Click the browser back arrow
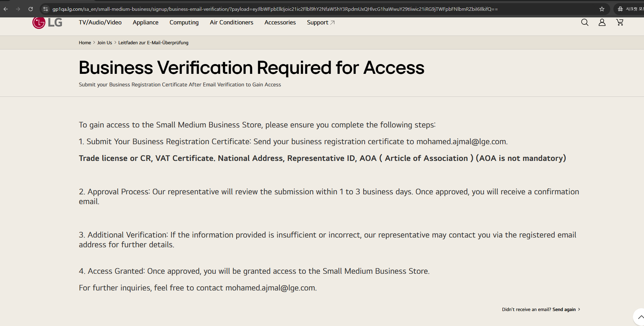Screen dimensions: 644x326 click(6, 9)
